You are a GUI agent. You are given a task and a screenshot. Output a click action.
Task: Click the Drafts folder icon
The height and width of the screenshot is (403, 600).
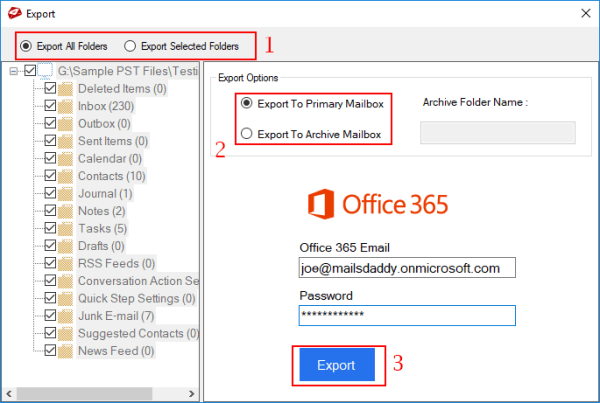pos(67,246)
